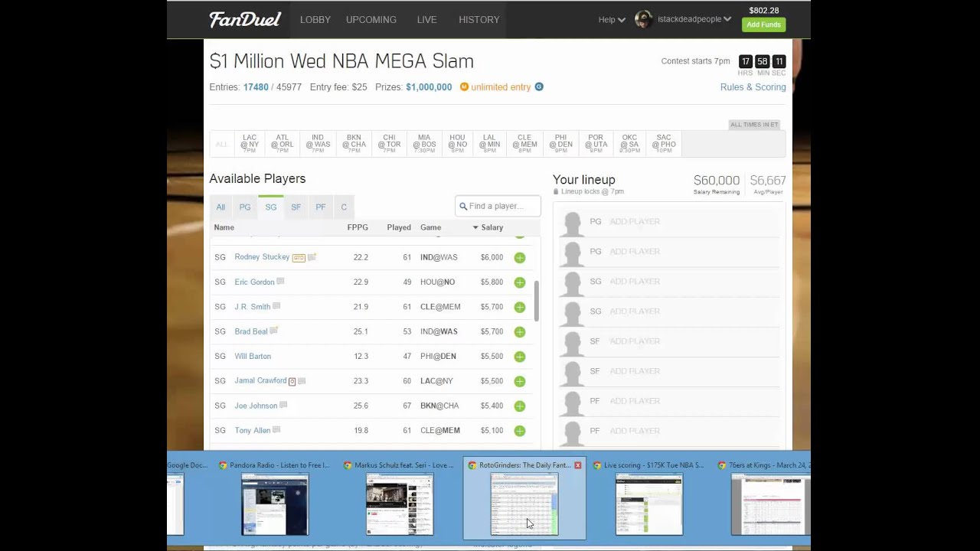Screen dimensions: 980x551
Task: Filter by the OKC @ SA game
Action: [x=629, y=144]
